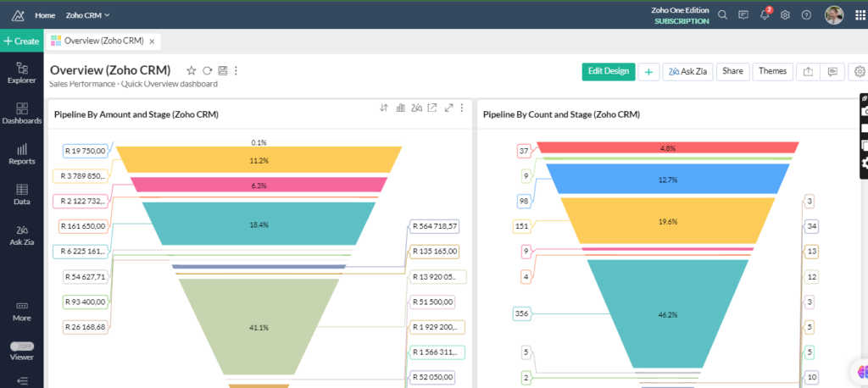
Task: Click the yellow 11.2% funnel segment
Action: pyautogui.click(x=259, y=160)
